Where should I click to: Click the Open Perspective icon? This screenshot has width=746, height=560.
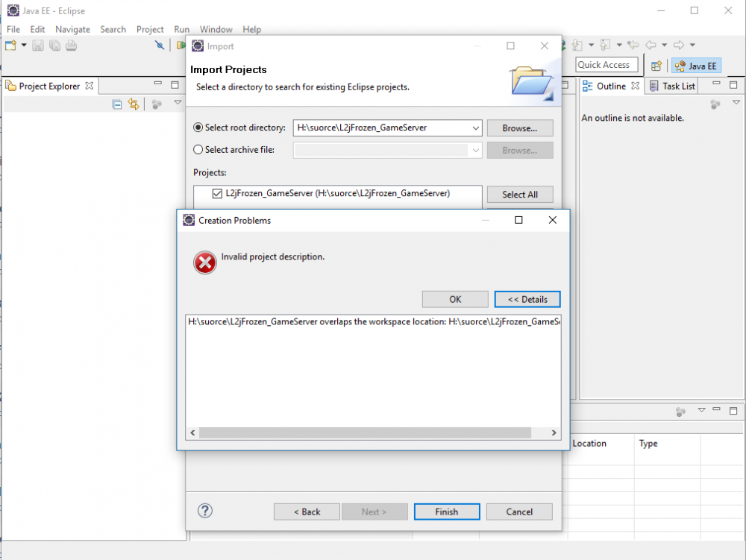(x=656, y=66)
